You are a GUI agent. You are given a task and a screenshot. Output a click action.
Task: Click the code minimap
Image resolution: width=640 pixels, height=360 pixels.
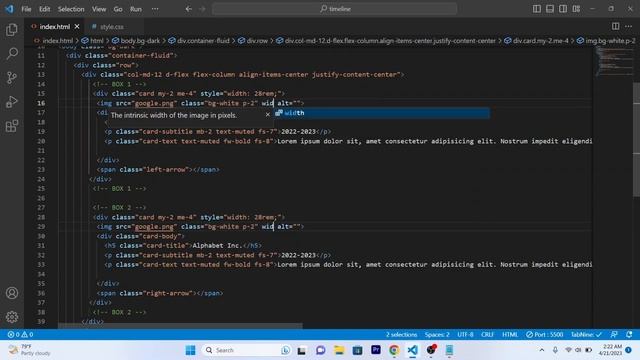click(x=614, y=61)
